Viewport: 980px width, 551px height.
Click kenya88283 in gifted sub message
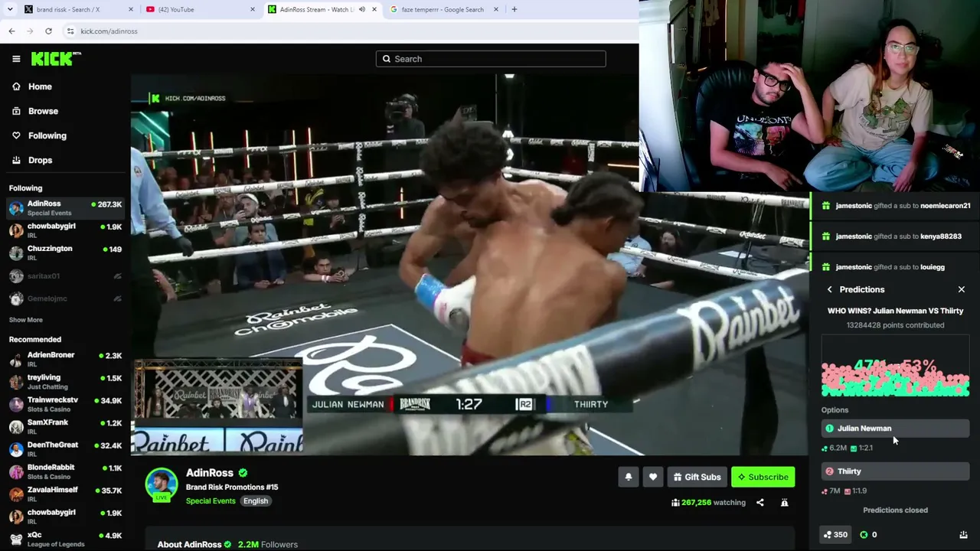[x=940, y=236]
